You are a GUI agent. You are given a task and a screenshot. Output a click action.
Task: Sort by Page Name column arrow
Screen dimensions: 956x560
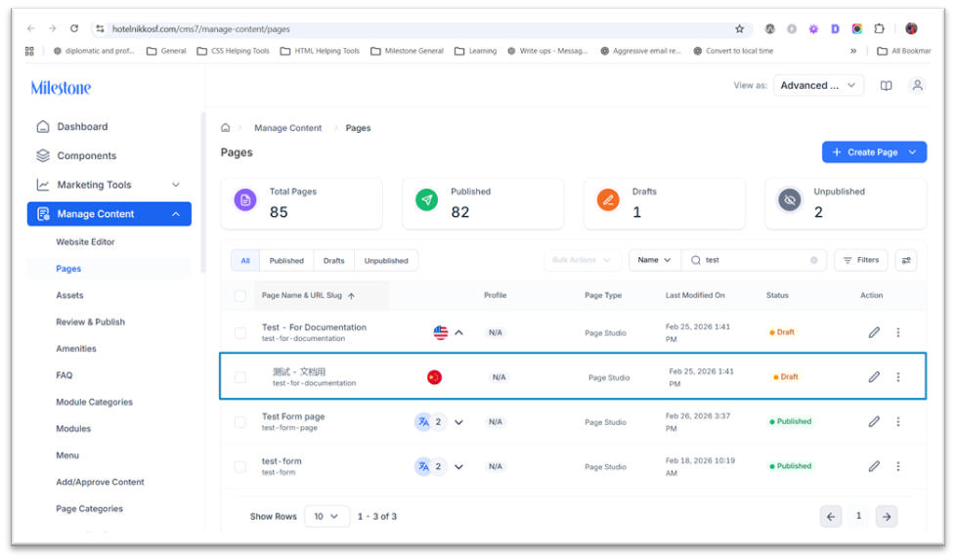pos(351,296)
